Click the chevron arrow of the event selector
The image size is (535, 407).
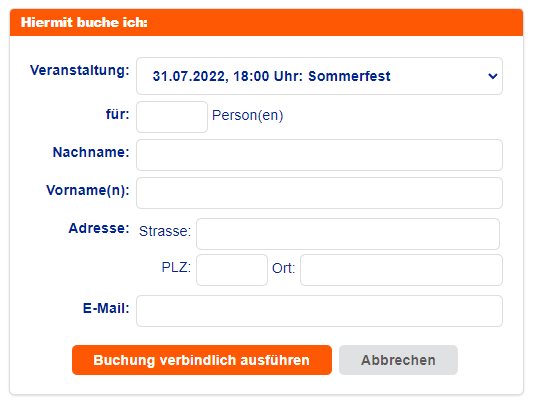pos(492,76)
